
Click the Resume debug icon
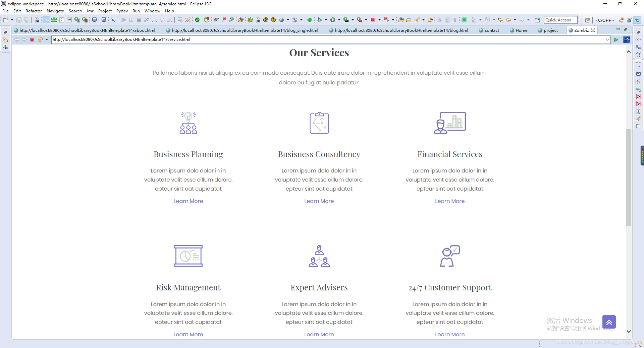coord(123,20)
